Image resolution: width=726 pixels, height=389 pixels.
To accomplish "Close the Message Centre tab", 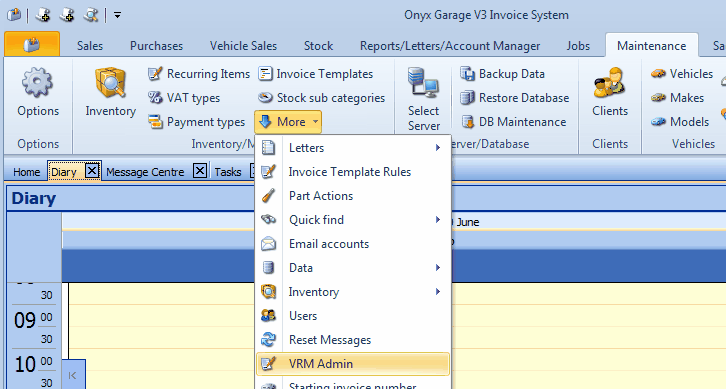I will tap(200, 171).
